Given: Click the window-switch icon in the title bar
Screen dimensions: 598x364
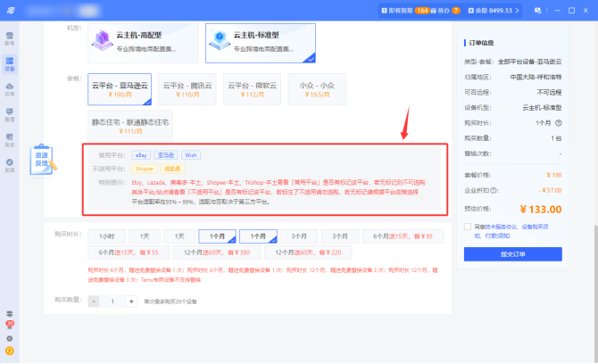Looking at the screenshot, I should (x=537, y=11).
